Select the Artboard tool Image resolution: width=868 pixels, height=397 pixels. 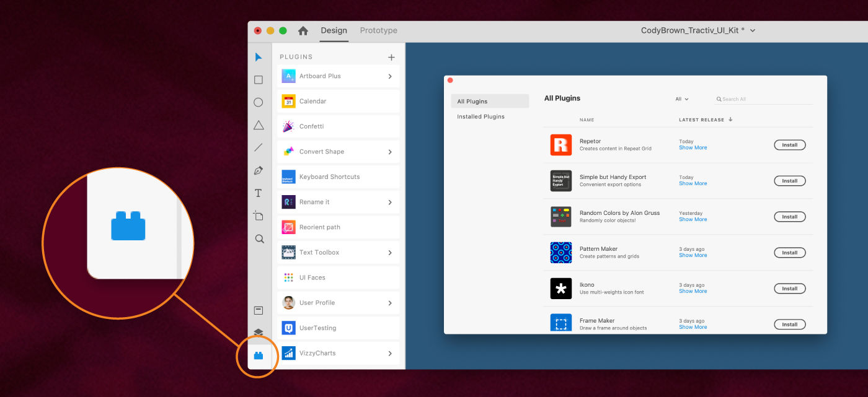[258, 216]
